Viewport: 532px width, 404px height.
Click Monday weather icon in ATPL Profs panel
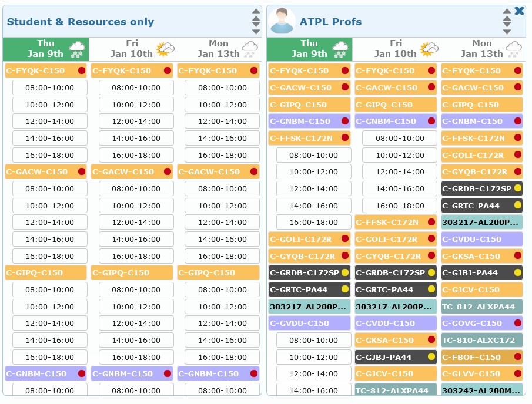pos(514,48)
